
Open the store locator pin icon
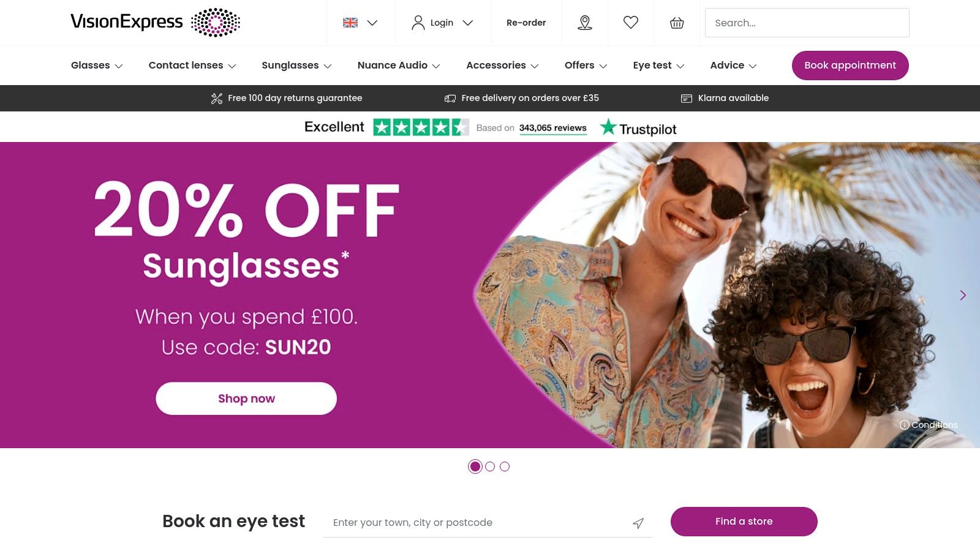click(x=585, y=23)
